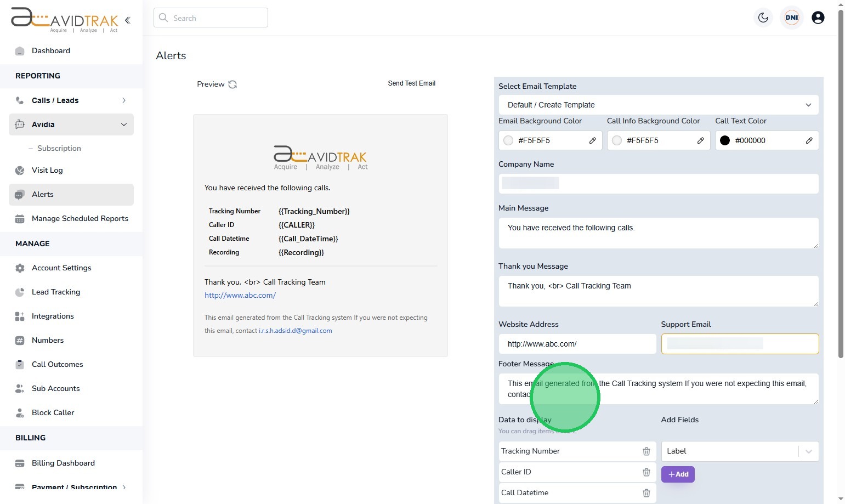Image resolution: width=845 pixels, height=504 pixels.
Task: Click into the Website Address field
Action: click(x=577, y=344)
